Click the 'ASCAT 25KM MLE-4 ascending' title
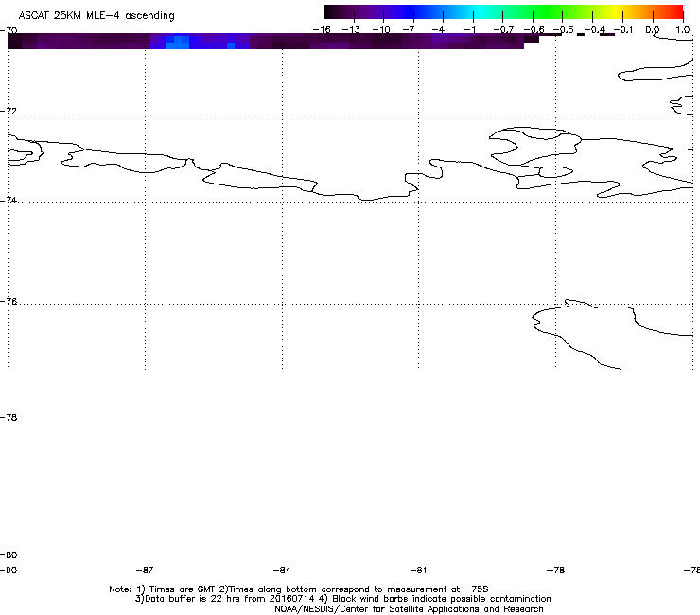Image resolution: width=700 pixels, height=615 pixels. click(x=96, y=16)
